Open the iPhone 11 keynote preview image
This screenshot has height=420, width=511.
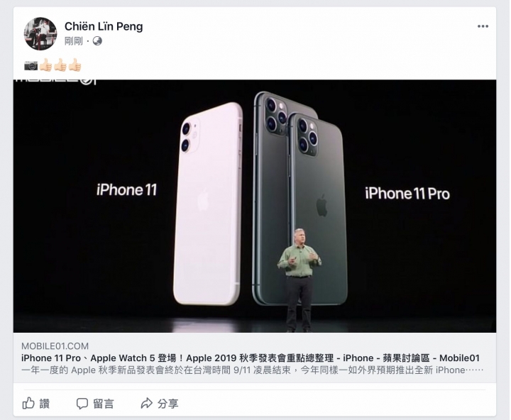[x=255, y=206]
